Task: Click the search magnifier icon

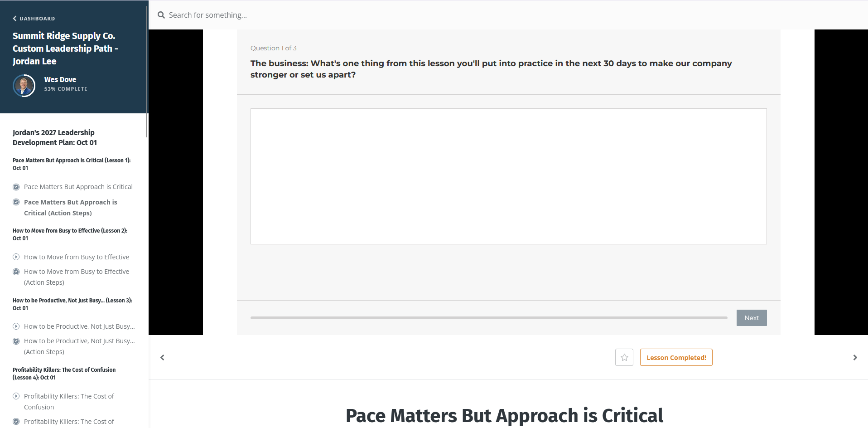Action: click(161, 15)
